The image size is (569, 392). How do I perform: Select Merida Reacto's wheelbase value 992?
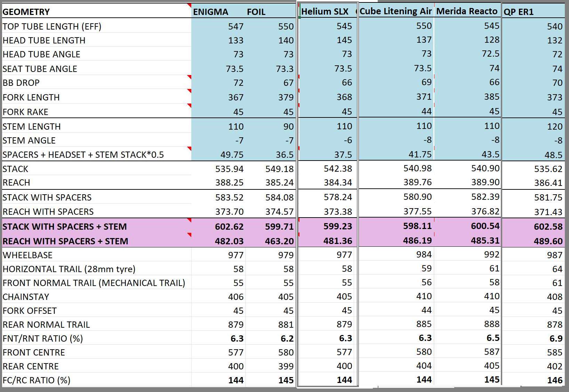pos(492,255)
